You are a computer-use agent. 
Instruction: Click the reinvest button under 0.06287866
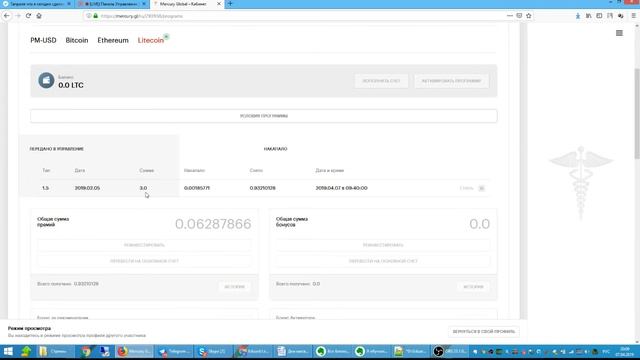[144, 245]
